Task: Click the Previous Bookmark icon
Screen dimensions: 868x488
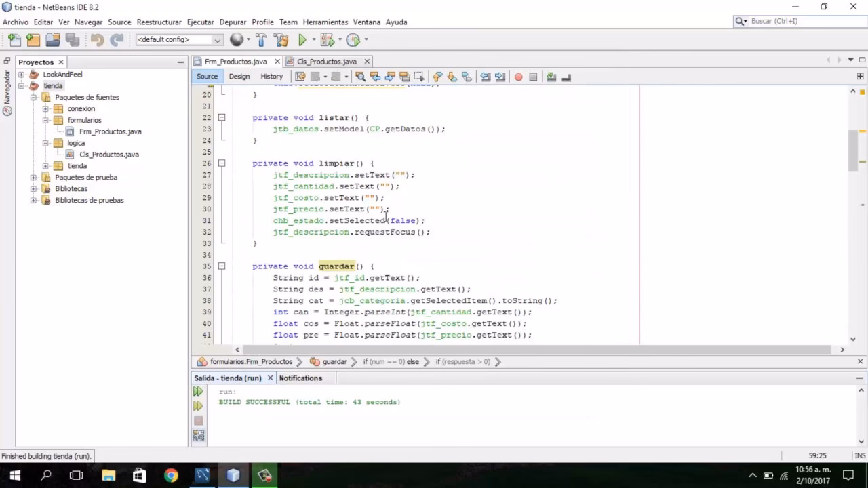Action: [437, 77]
